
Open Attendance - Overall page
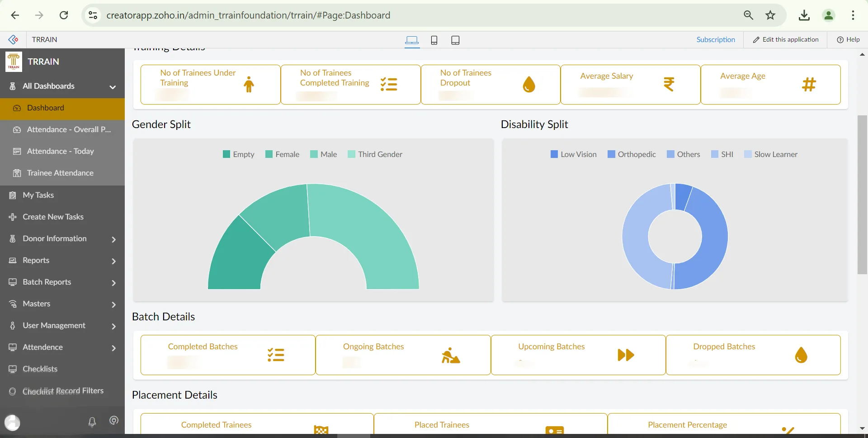(x=62, y=130)
